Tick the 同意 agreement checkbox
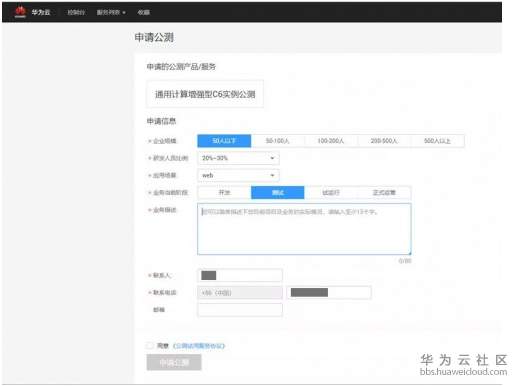518x386 pixels. click(150, 345)
